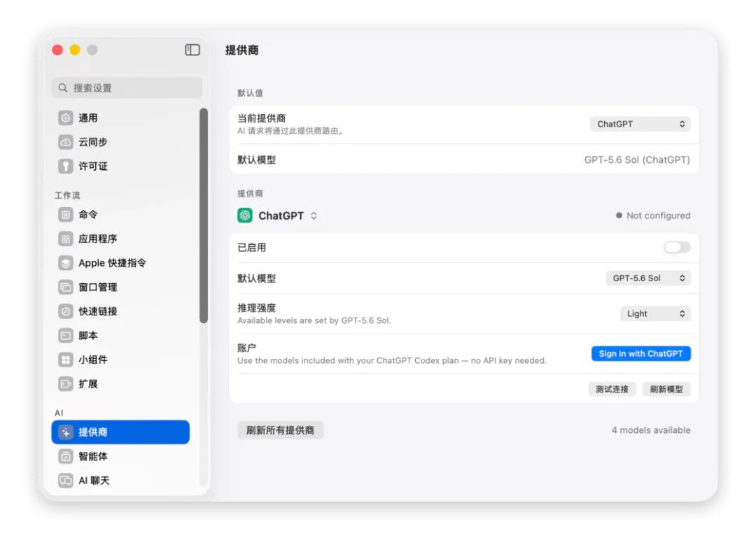Open 云同步 settings page
The image size is (756, 547).
[120, 142]
